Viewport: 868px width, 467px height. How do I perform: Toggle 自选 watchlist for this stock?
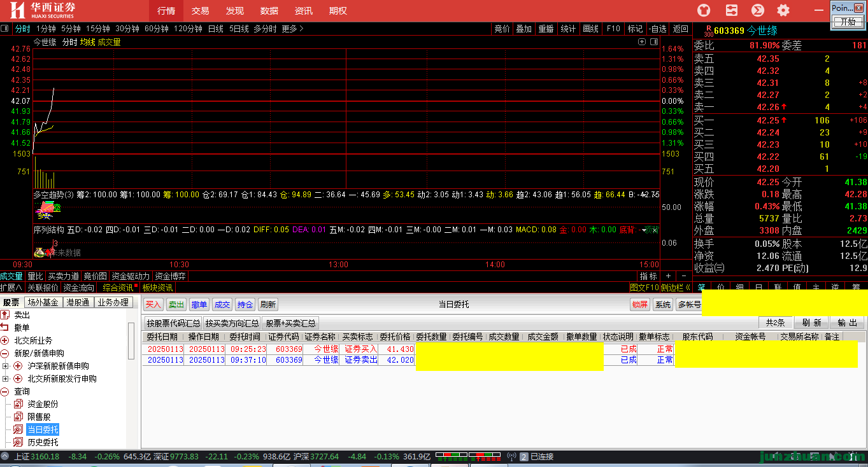coord(657,29)
